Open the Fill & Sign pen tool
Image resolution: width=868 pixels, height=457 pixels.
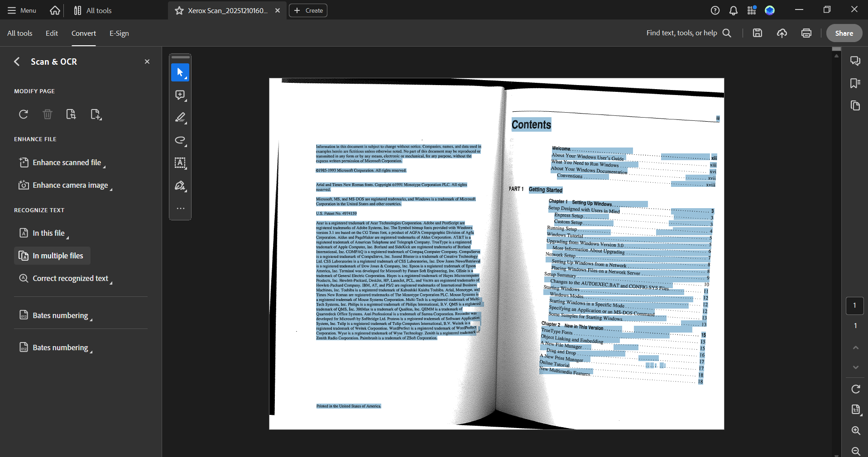(x=180, y=186)
